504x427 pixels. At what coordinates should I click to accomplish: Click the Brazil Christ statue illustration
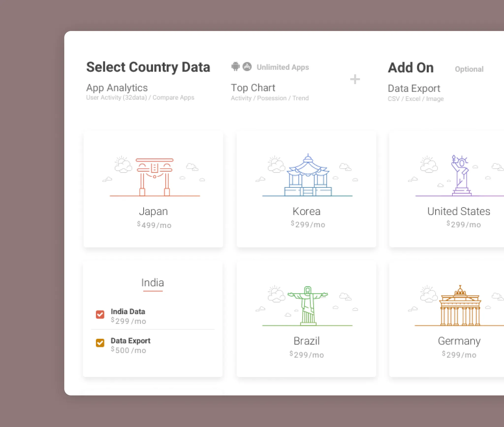308,306
